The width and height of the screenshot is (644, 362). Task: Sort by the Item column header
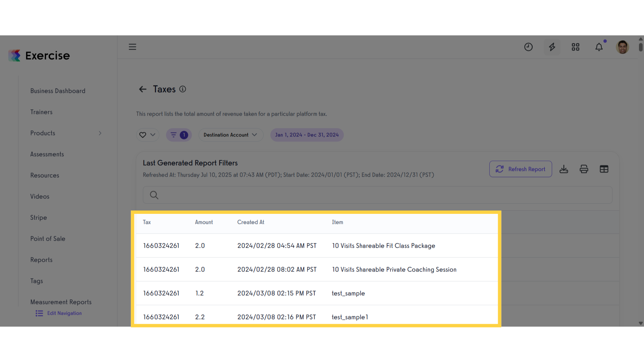coord(337,222)
